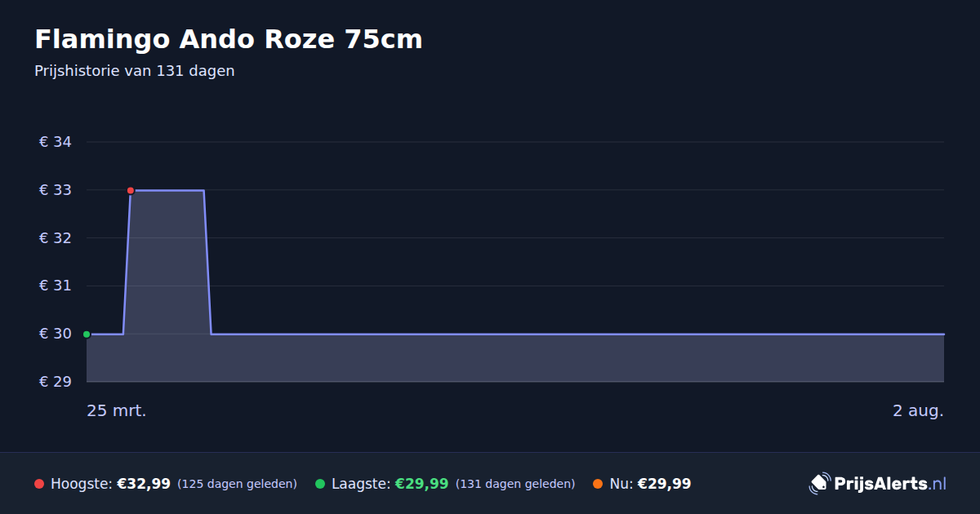The width and height of the screenshot is (980, 514).
Task: Click the € 29 axis label
Action: point(56,382)
